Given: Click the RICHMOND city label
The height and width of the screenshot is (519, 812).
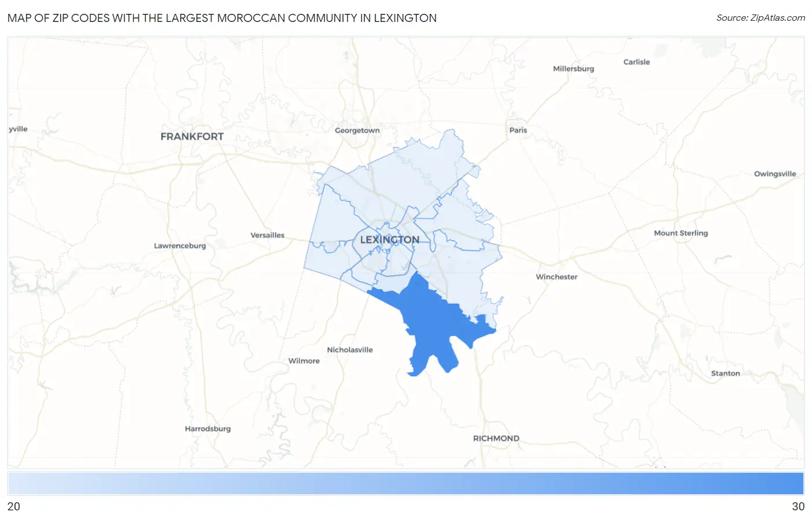Looking at the screenshot, I should click(496, 438).
